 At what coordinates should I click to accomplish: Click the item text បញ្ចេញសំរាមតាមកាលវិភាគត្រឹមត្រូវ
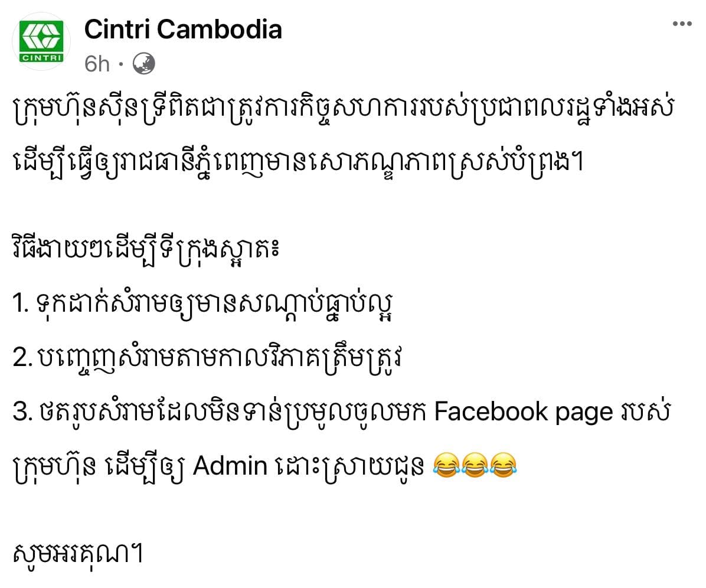point(218,358)
